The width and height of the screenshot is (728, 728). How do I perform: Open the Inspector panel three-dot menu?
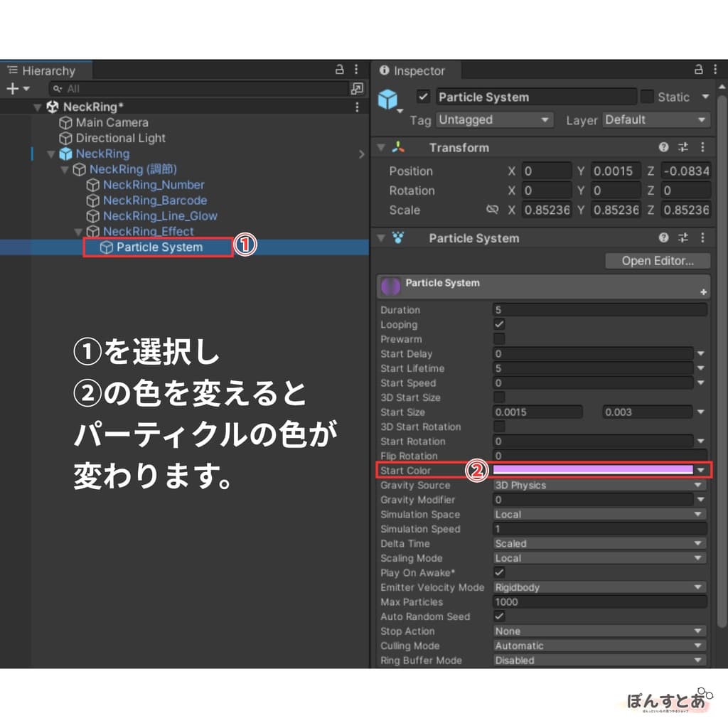pos(715,70)
